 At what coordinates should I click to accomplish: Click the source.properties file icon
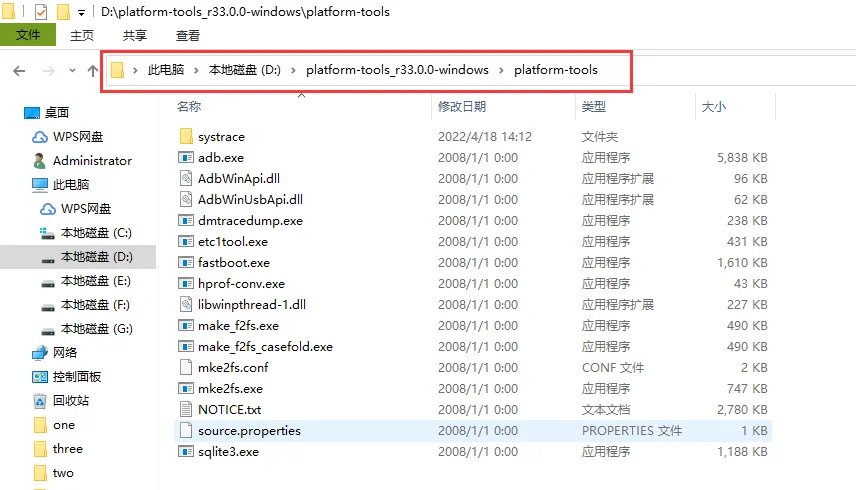tap(186, 431)
